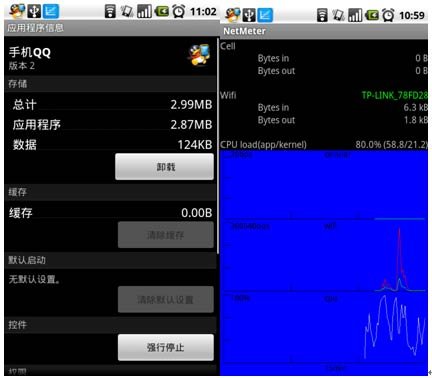Tap the 强行停止 force stop button
This screenshot has height=378, width=432.
point(166,347)
